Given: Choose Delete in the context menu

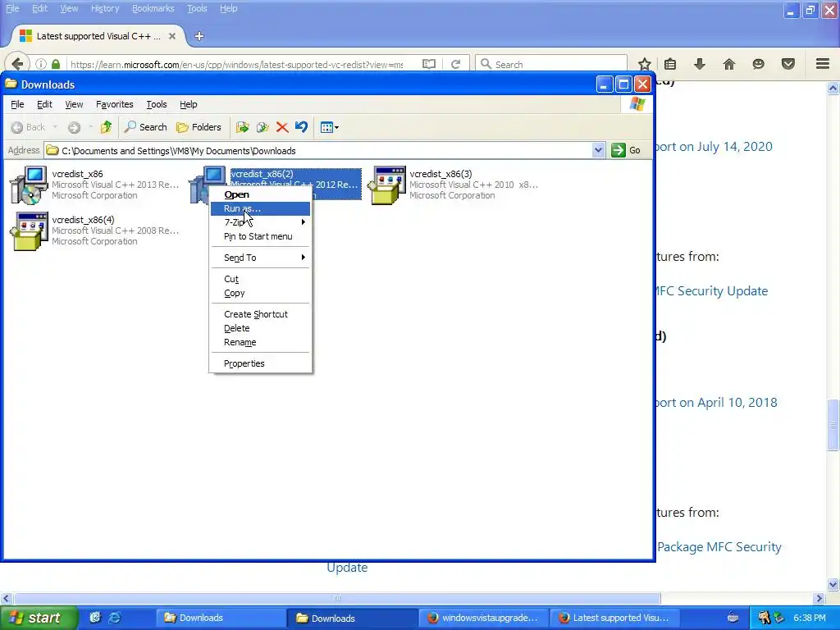Looking at the screenshot, I should (x=260, y=328).
